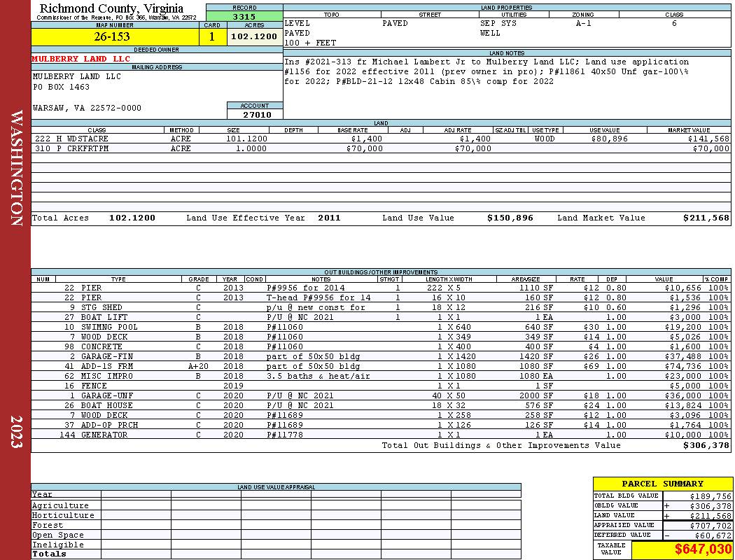
Task: Click SEP SYS utilities entry
Action: point(498,23)
